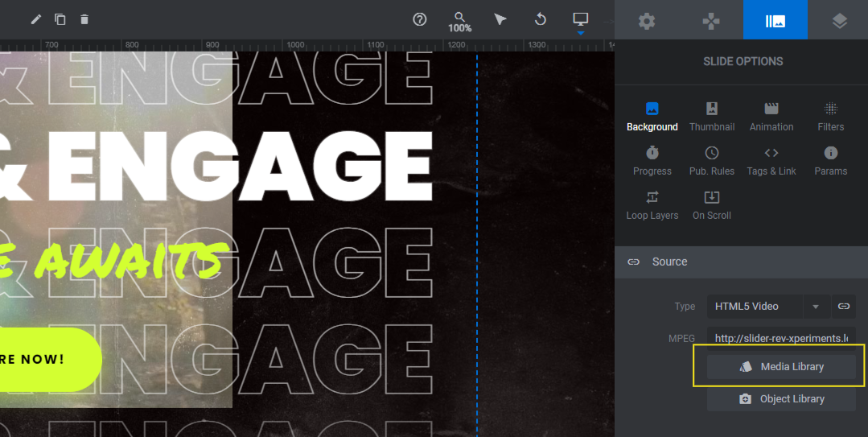The height and width of the screenshot is (437, 868).
Task: Open the Progress settings
Action: click(652, 161)
